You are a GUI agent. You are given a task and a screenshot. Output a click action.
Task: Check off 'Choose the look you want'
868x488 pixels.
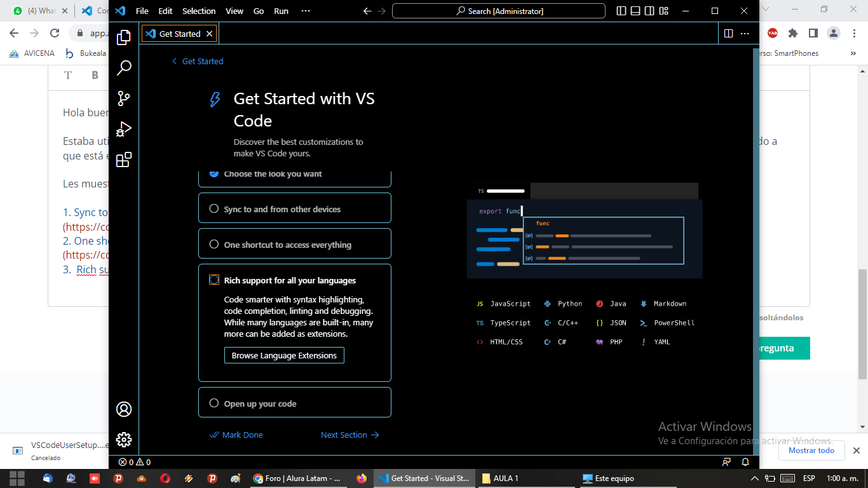(x=214, y=173)
